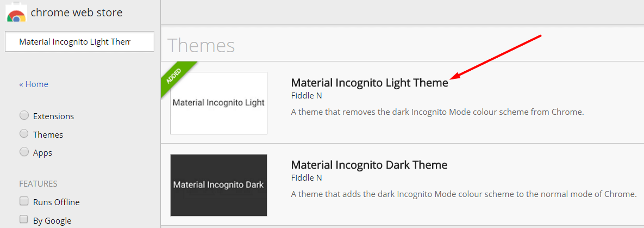This screenshot has width=644, height=228.
Task: Enable the Runs Offline checkbox
Action: pos(24,202)
